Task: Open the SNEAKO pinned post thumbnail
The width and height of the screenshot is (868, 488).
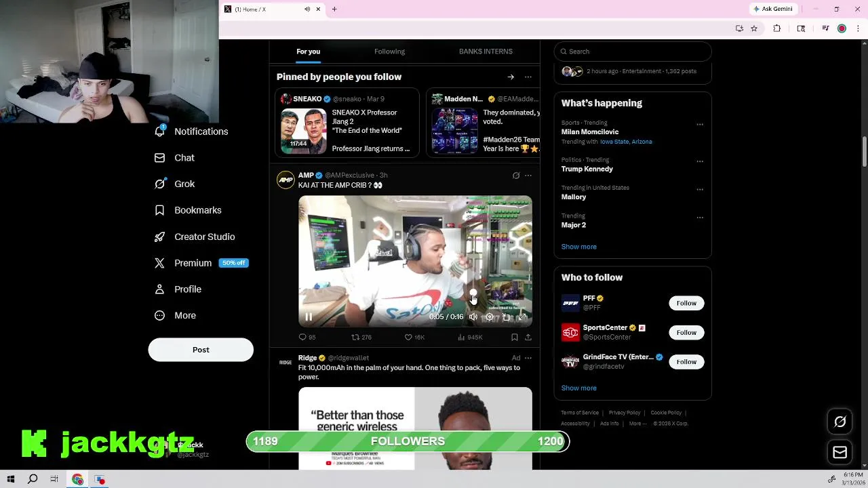Action: [x=304, y=131]
